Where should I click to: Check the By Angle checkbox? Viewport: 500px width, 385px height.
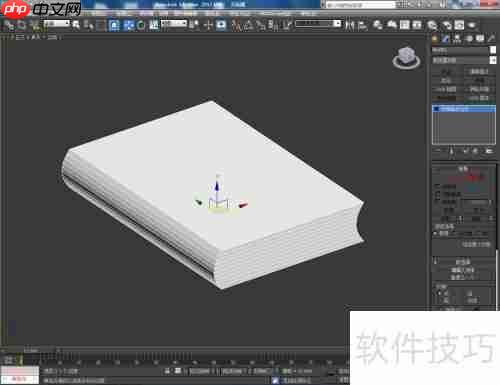tap(437, 202)
